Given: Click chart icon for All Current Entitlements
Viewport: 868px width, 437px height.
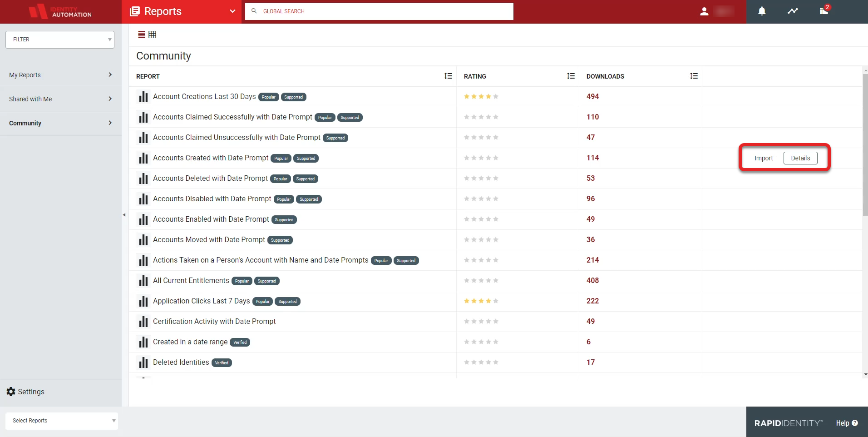Looking at the screenshot, I should point(143,281).
